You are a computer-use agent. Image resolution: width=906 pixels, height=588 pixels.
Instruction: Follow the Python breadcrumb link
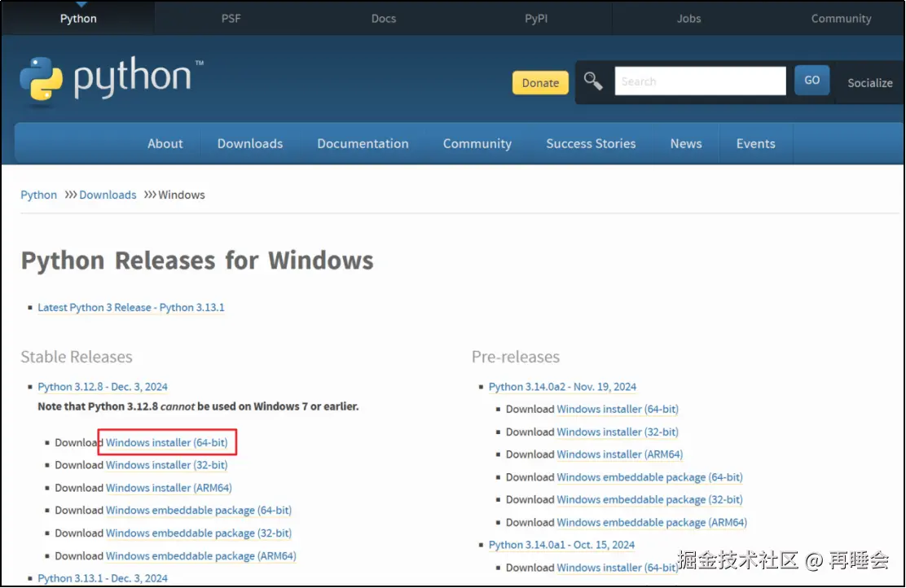click(39, 195)
